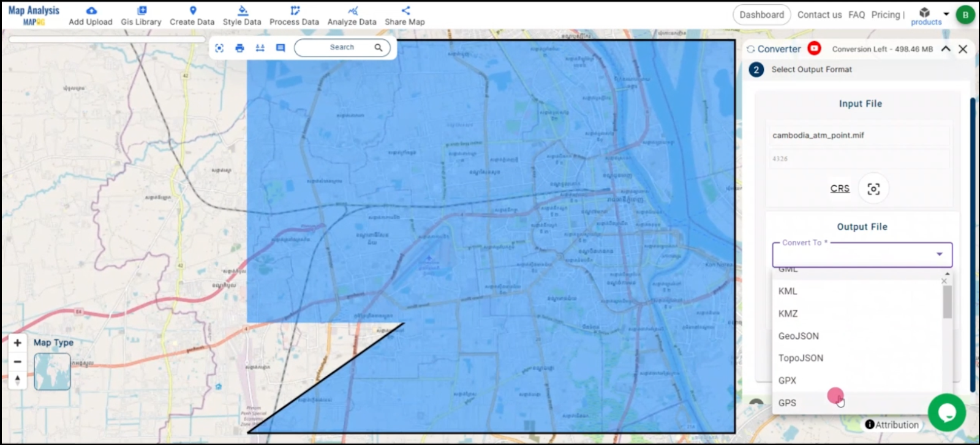Image resolution: width=980 pixels, height=445 pixels.
Task: Click the Map Analysis MAPOG logo
Action: tap(34, 15)
